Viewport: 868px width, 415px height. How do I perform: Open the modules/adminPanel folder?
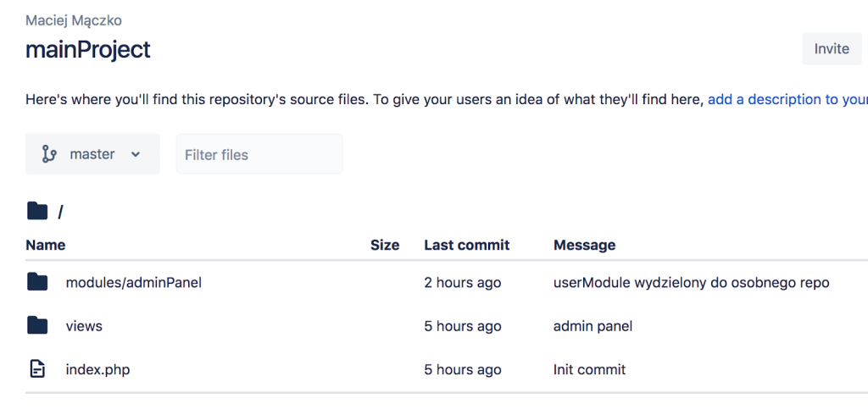(x=133, y=283)
